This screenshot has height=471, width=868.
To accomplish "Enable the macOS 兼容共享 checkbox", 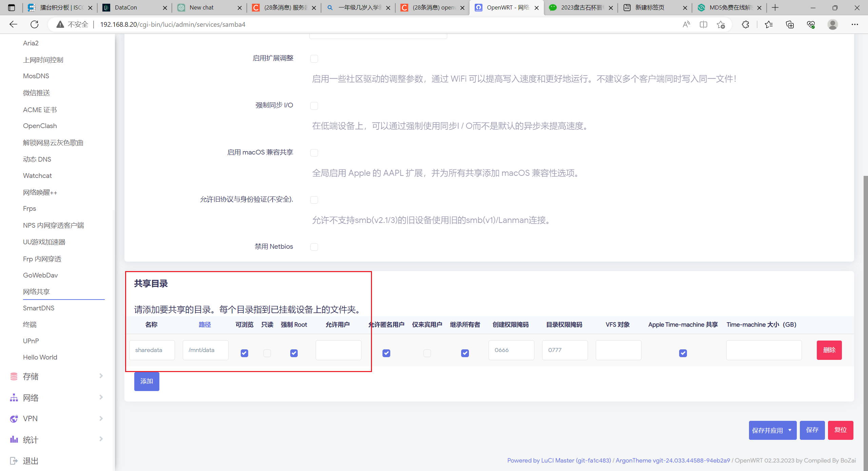I will point(314,153).
